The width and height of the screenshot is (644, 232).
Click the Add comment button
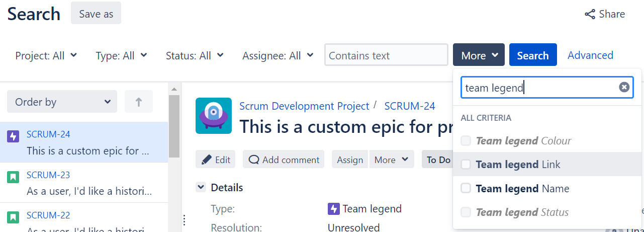pyautogui.click(x=284, y=160)
